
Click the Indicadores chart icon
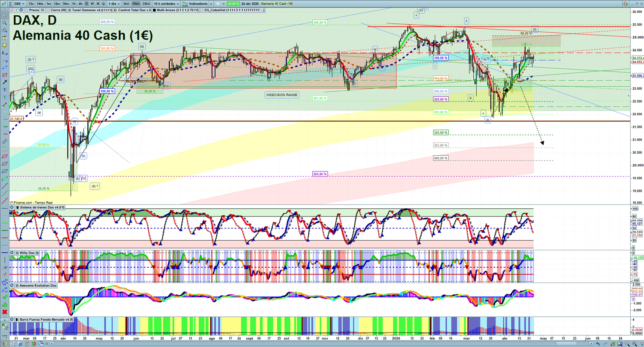click(185, 4)
